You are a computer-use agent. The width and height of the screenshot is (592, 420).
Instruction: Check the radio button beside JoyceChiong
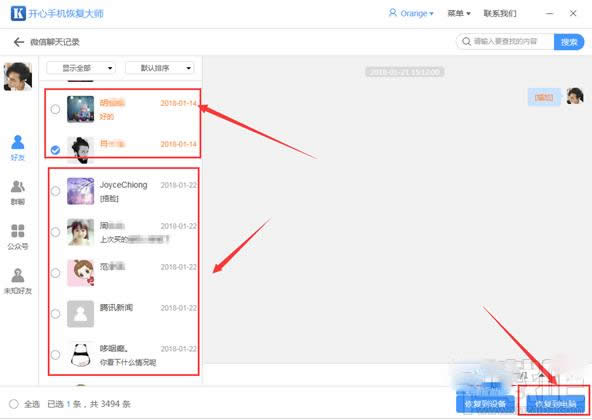(x=56, y=191)
